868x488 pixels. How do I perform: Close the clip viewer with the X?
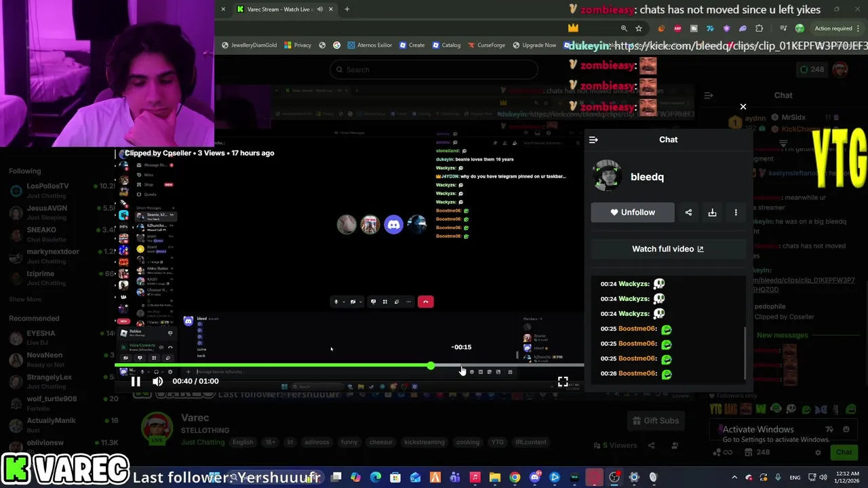(743, 106)
